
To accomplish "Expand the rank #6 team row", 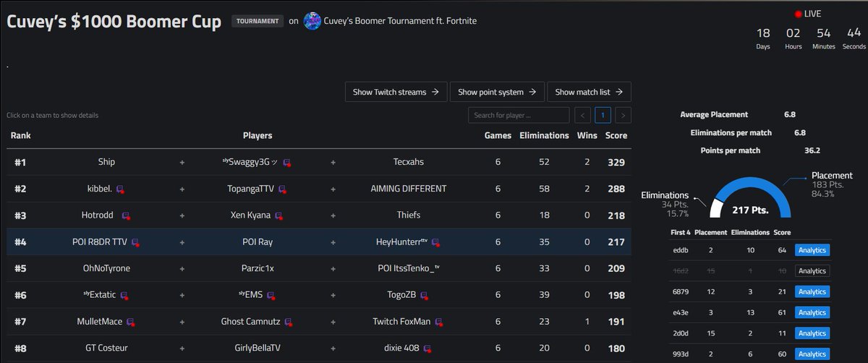I will (319, 295).
